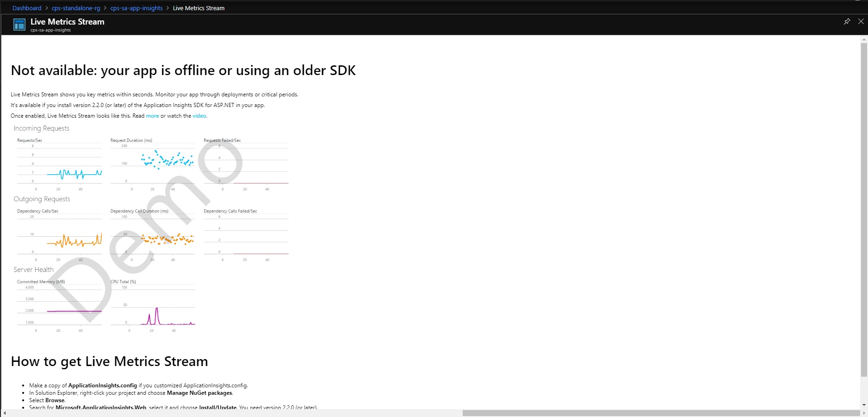Open the 'more' documentation link

click(152, 115)
